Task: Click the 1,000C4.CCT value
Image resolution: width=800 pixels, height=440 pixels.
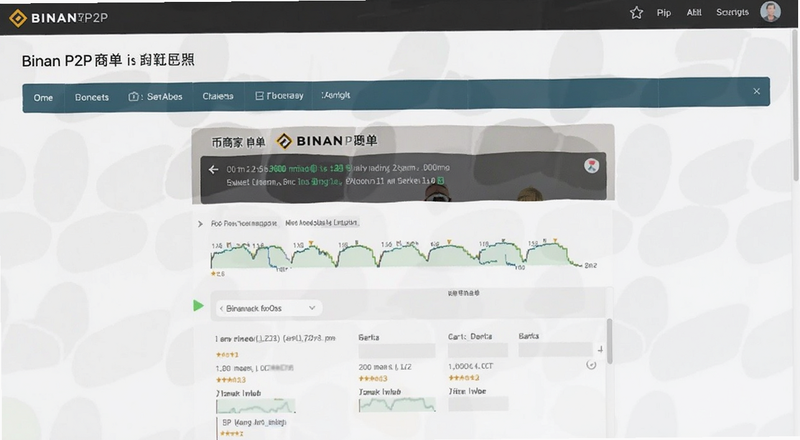Action: pyautogui.click(x=470, y=366)
